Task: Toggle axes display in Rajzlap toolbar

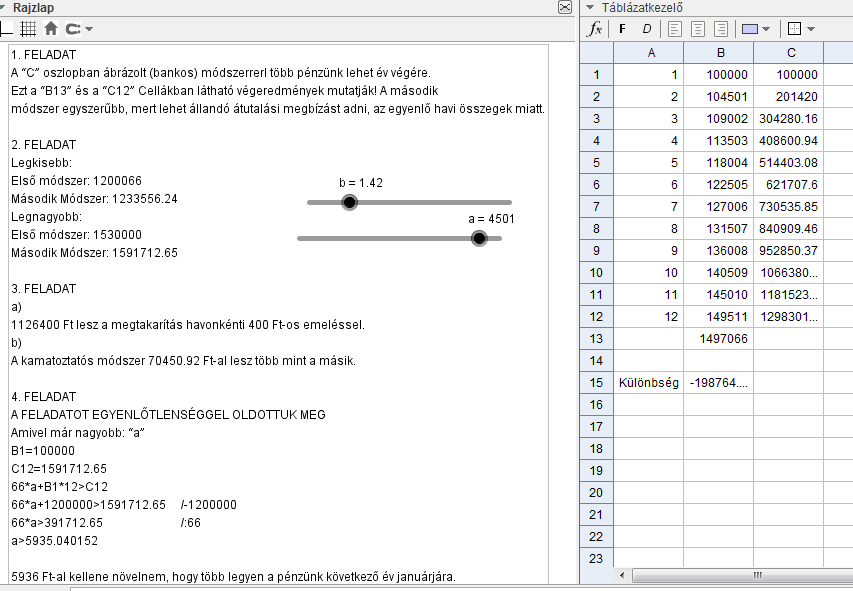Action: pos(5,29)
